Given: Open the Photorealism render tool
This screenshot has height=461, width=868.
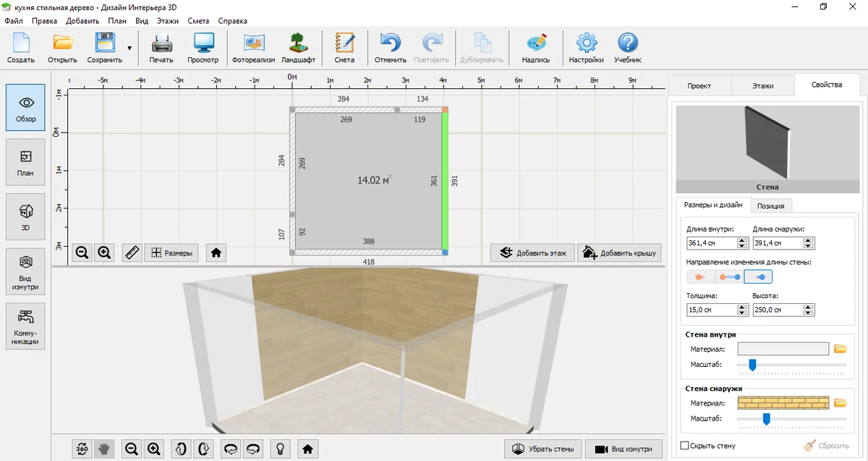Looking at the screenshot, I should (x=253, y=48).
